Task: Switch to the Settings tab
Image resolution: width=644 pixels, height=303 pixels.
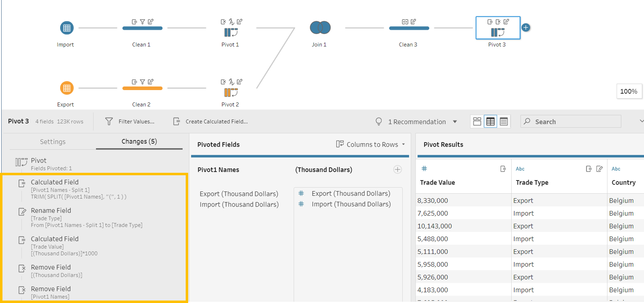Action: [52, 142]
